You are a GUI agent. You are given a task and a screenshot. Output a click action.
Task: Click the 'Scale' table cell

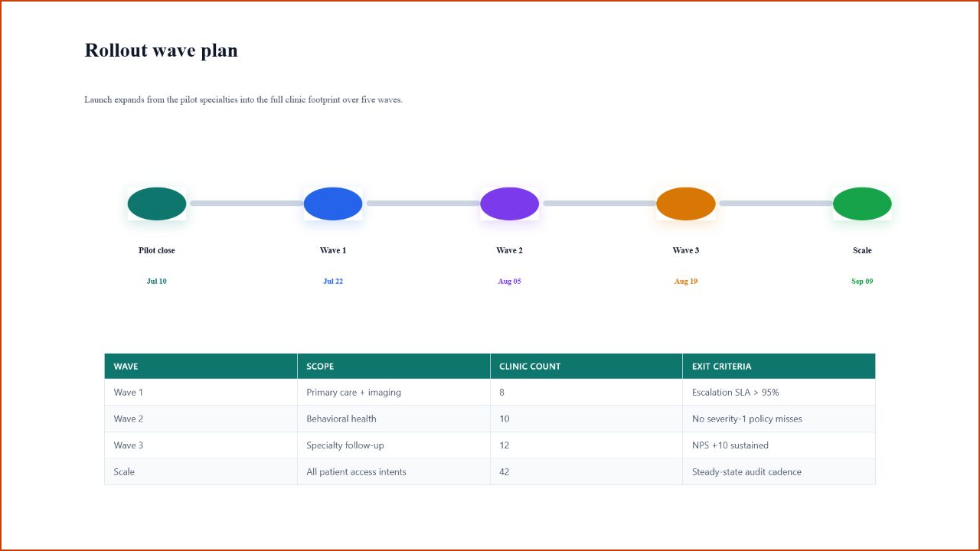[201, 471]
